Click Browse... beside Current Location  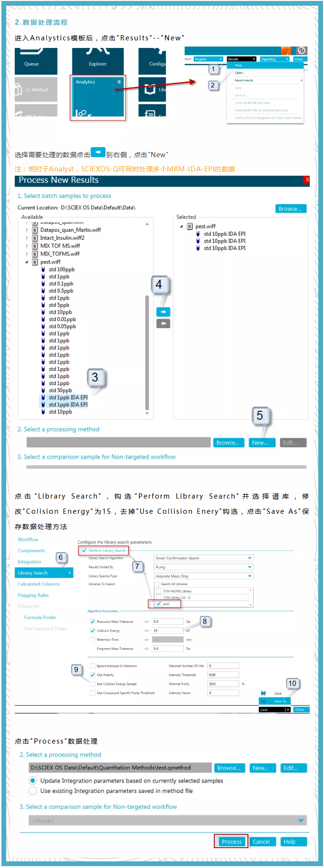291,209
